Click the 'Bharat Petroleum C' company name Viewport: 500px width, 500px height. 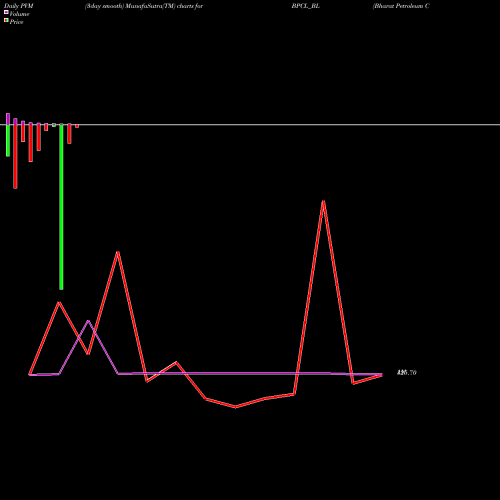(401, 6)
